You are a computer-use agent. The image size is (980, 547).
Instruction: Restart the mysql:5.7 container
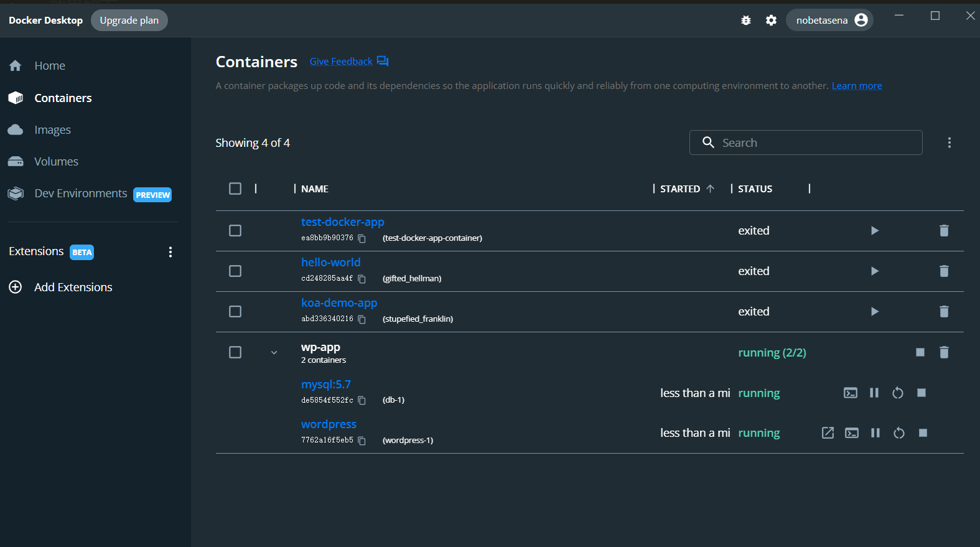click(897, 393)
